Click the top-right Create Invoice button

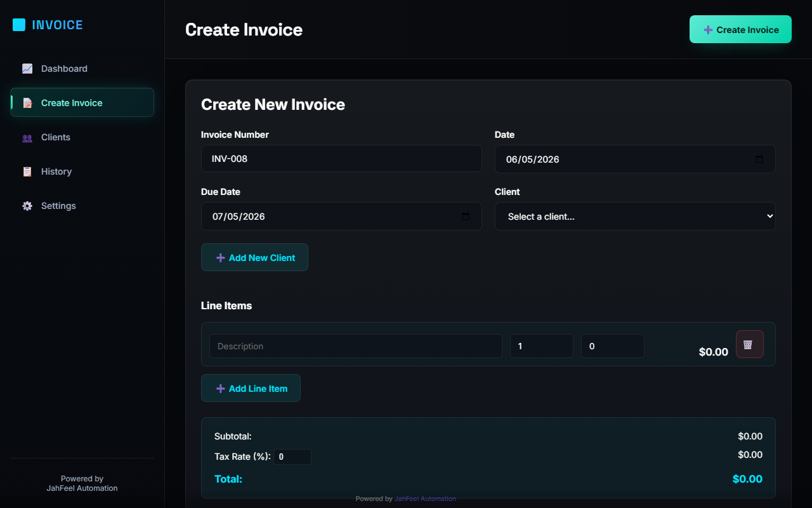coord(740,29)
